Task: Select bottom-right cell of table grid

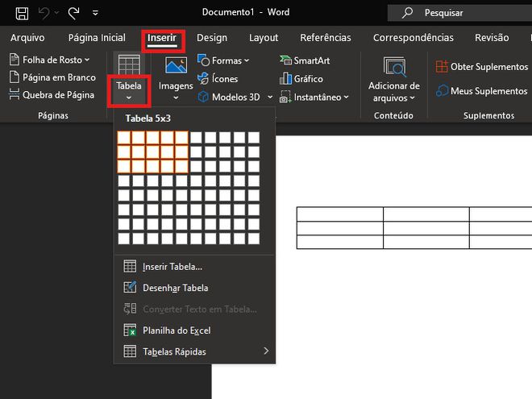Action: pos(254,239)
